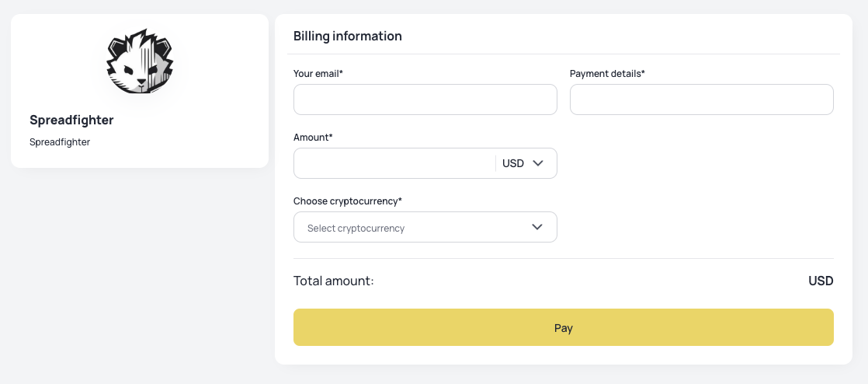This screenshot has height=384, width=868.
Task: Click the Pay button
Action: 563,327
